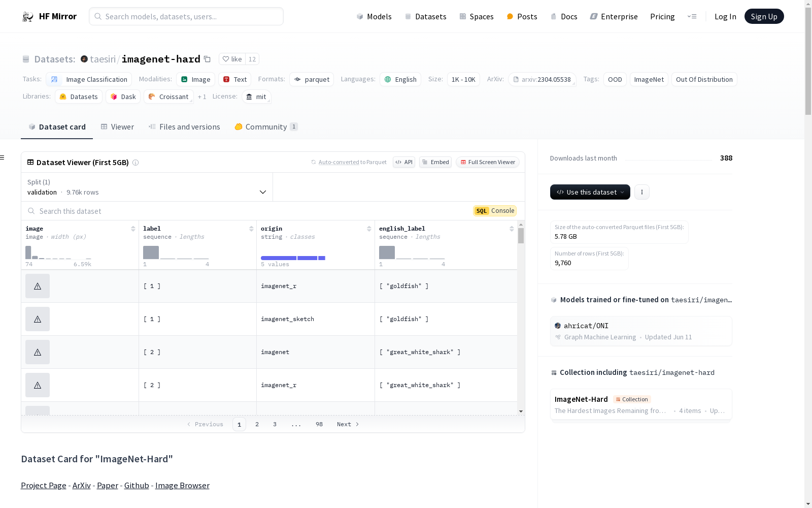Open the Full Screen Viewer

point(488,162)
